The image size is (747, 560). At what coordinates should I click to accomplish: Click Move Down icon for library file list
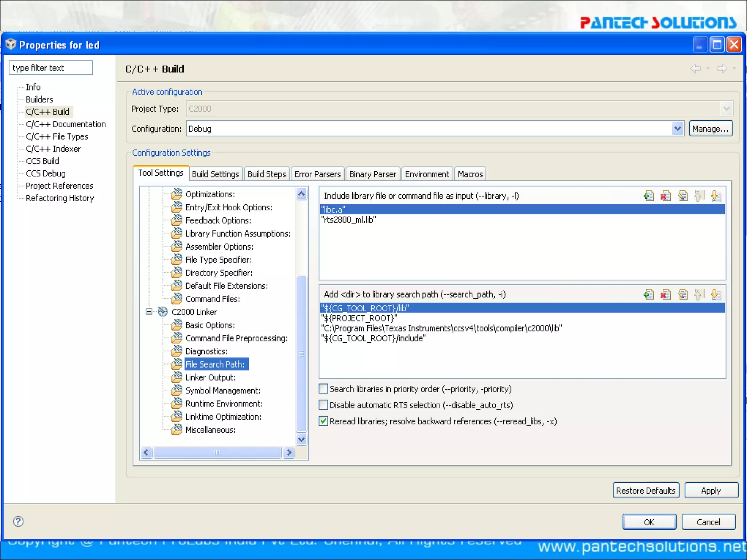(x=716, y=196)
